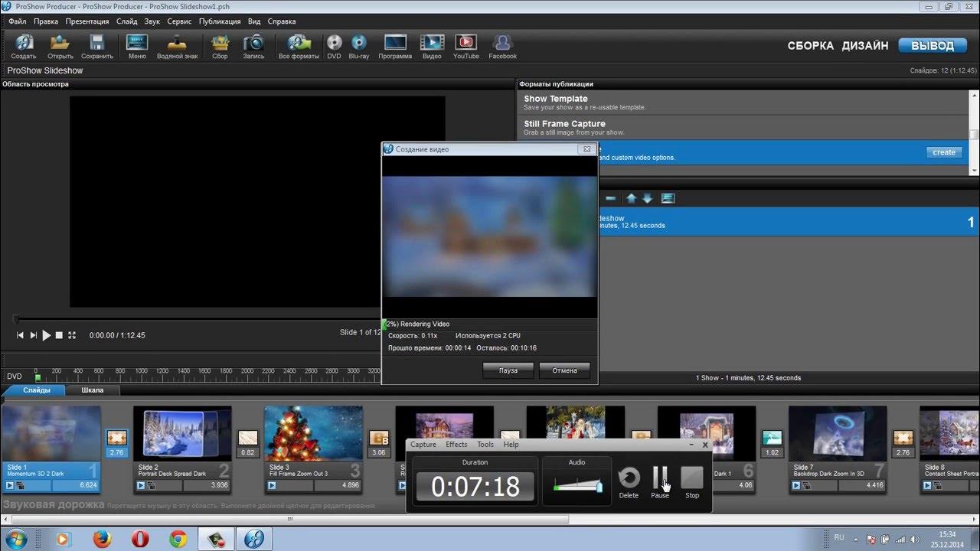Move show up with the up-arrow icon
The image size is (980, 551).
(631, 198)
